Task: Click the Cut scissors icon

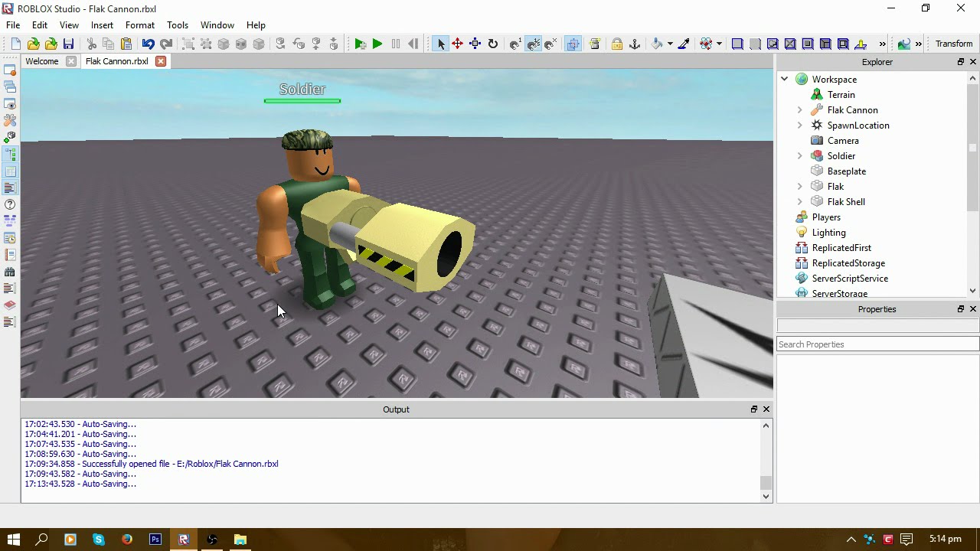Action: (91, 44)
